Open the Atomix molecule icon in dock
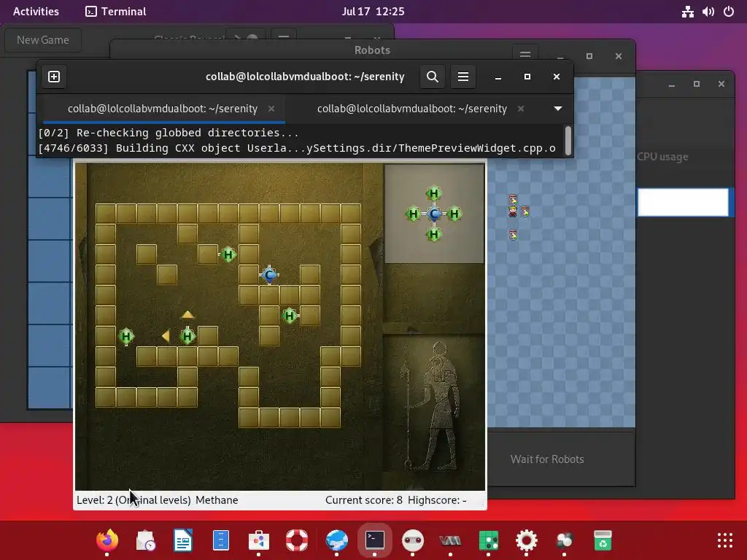 pos(565,540)
